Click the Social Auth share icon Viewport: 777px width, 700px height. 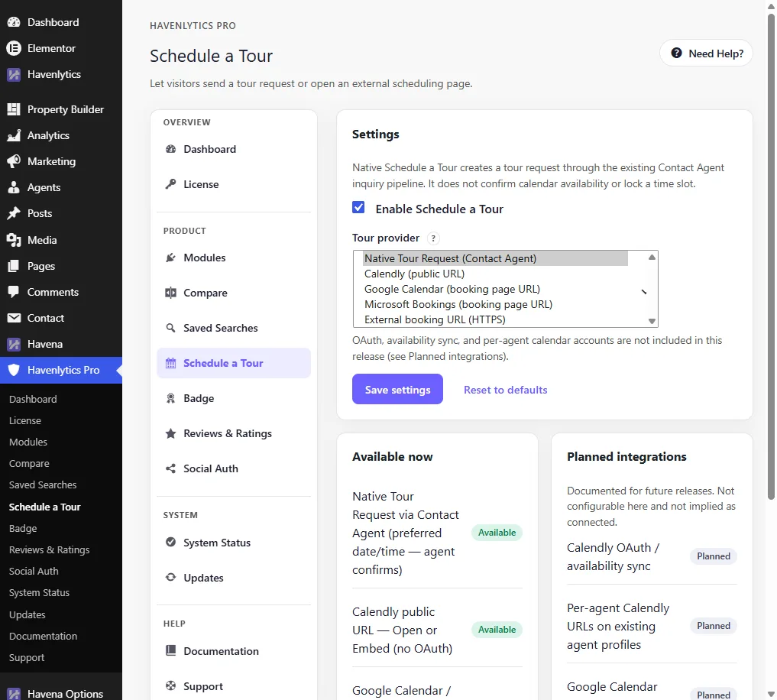point(170,468)
